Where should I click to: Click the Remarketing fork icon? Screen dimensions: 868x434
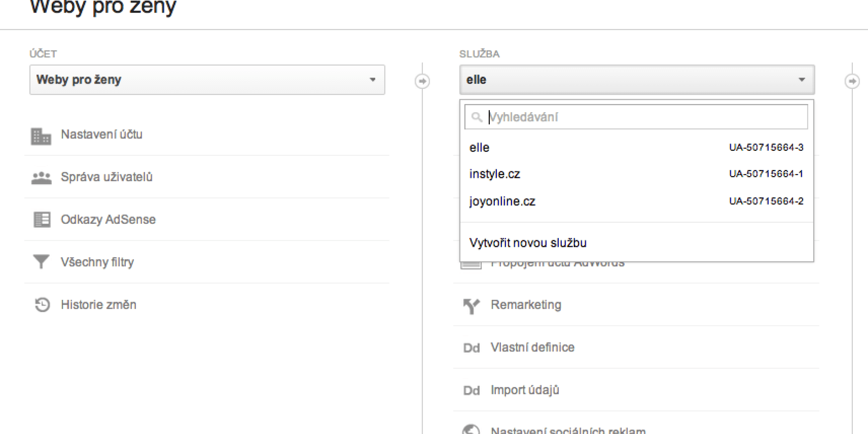point(471,306)
